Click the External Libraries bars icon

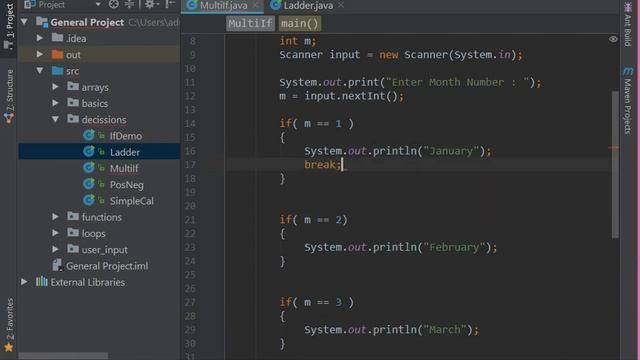[41, 281]
